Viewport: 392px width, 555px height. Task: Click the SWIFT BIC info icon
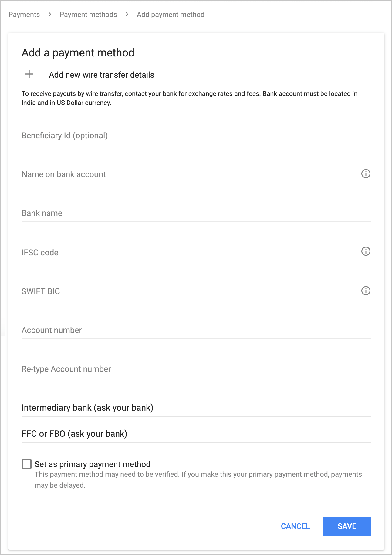coord(366,291)
